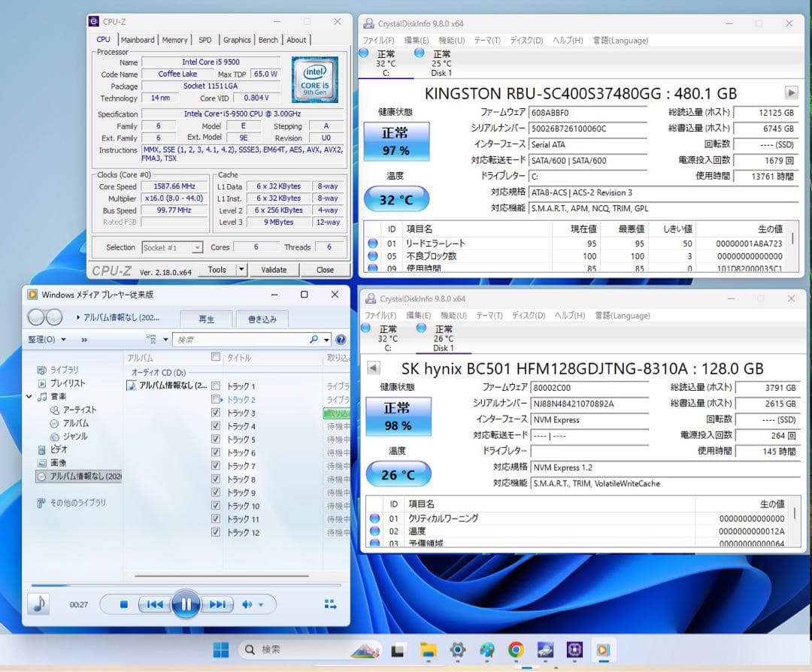Skip to the previous track
The image size is (812, 672).
click(x=155, y=604)
